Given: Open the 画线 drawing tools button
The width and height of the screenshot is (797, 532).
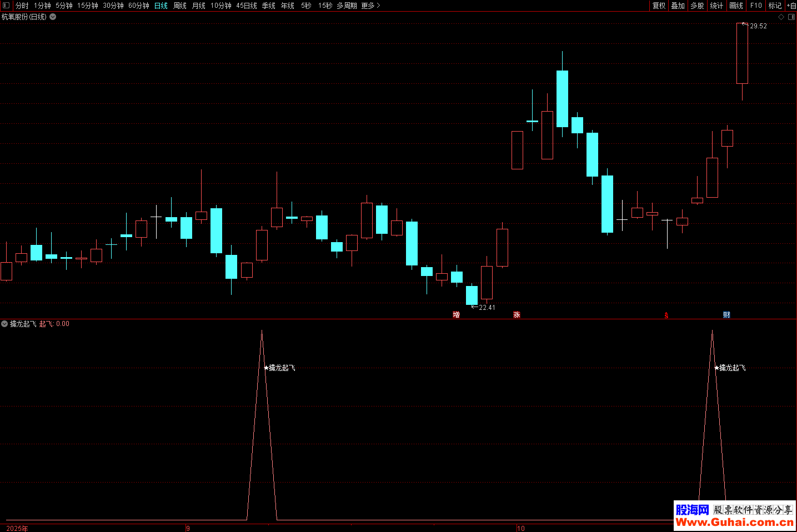Looking at the screenshot, I should tap(736, 6).
